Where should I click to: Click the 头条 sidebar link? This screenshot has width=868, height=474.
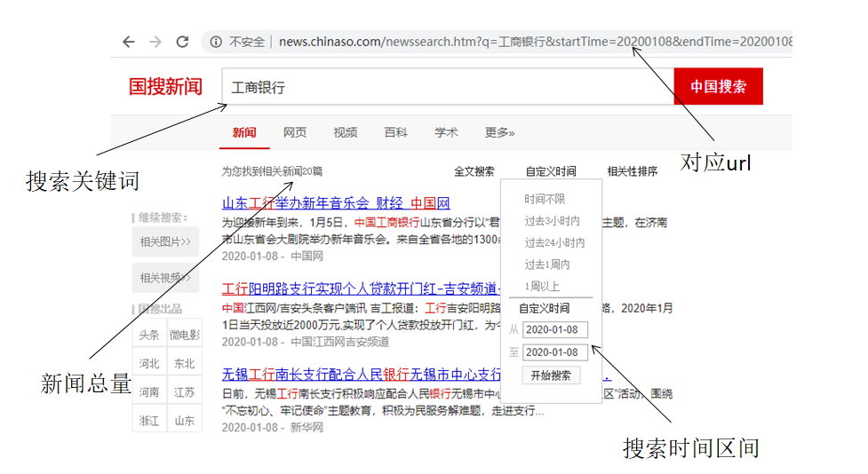click(149, 335)
